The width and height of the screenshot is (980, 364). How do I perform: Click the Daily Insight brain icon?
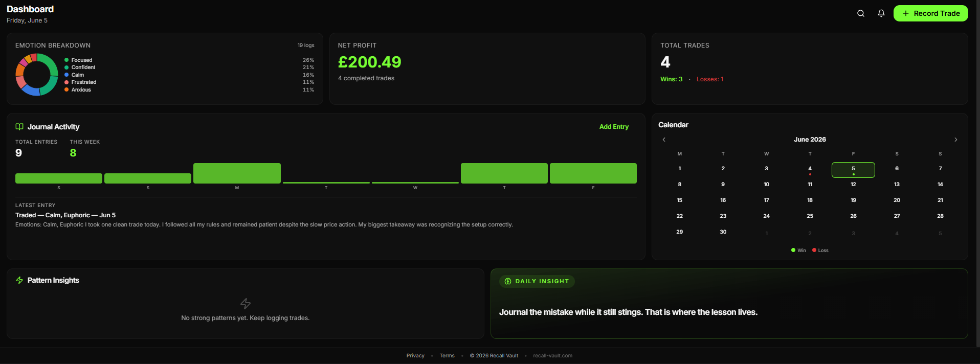point(508,281)
